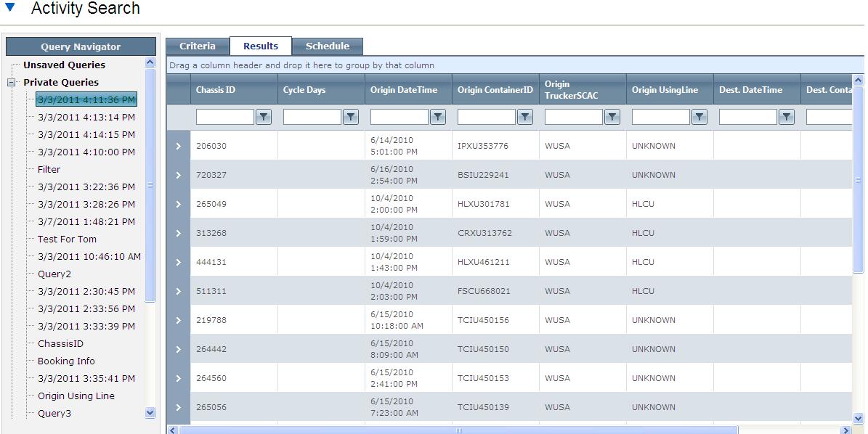The image size is (868, 434).
Task: Expand row for chassis 206030
Action: (x=178, y=146)
